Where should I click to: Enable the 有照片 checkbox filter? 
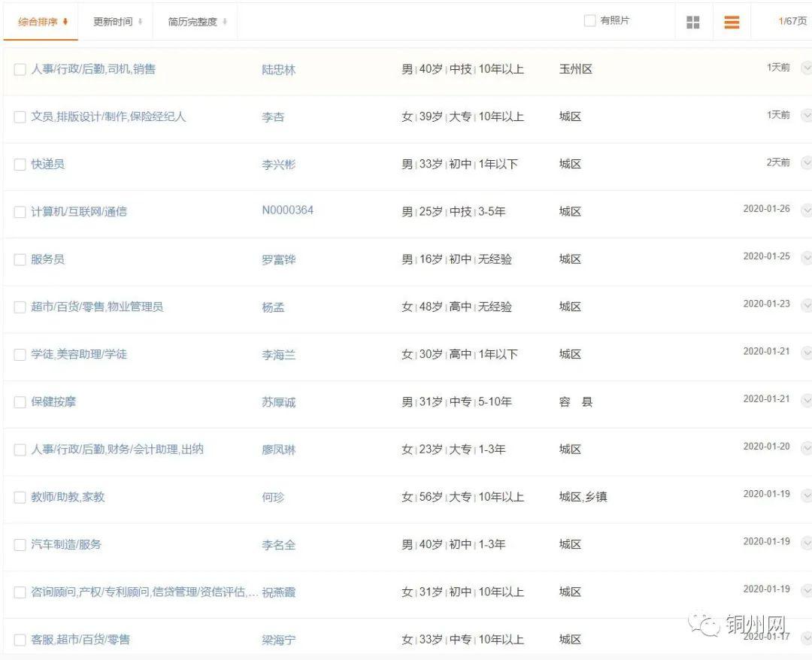click(590, 21)
